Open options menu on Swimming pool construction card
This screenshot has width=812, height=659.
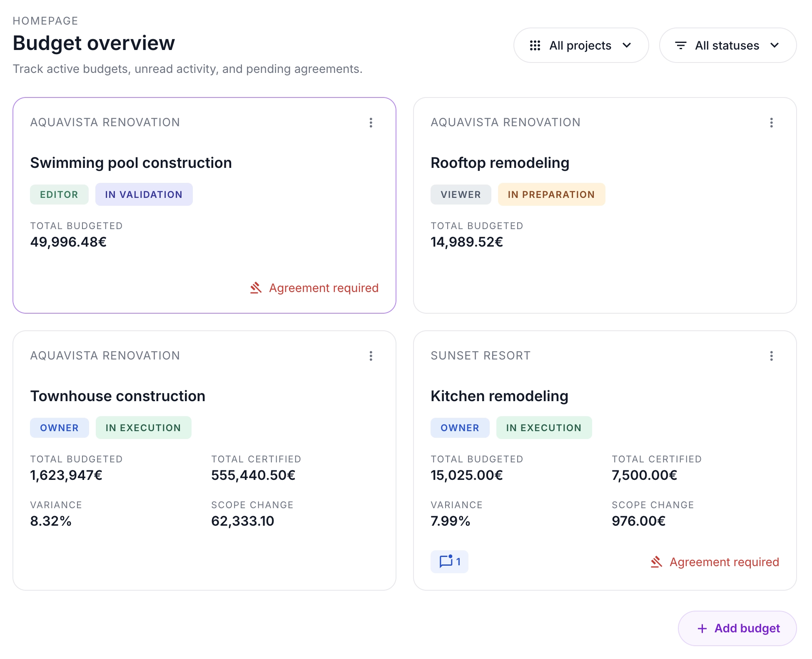coord(371,122)
